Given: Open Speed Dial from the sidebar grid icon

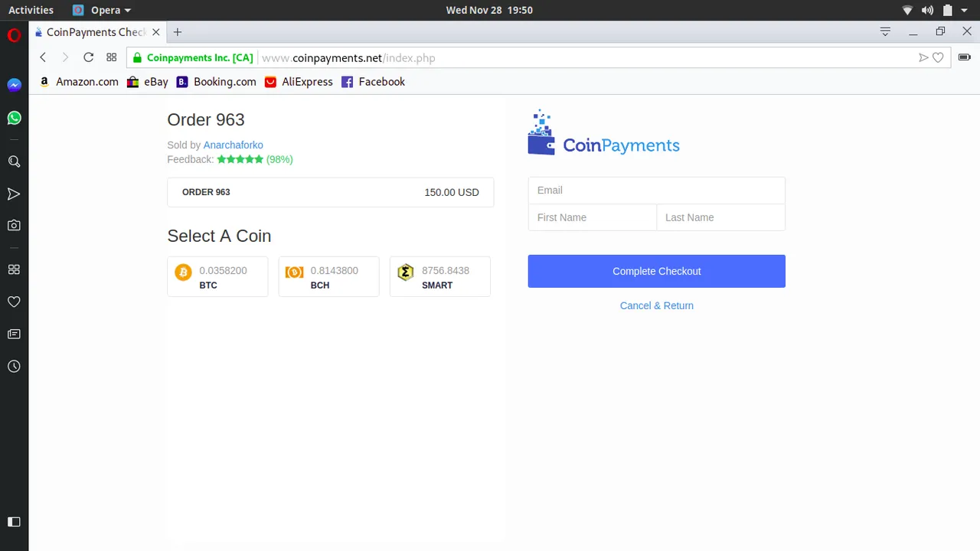Looking at the screenshot, I should tap(14, 269).
